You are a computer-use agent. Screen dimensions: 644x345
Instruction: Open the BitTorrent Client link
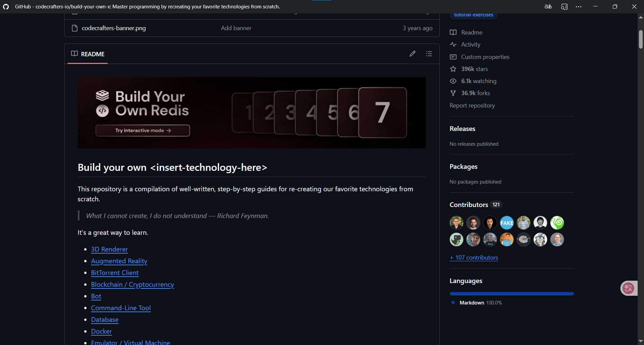tap(115, 273)
